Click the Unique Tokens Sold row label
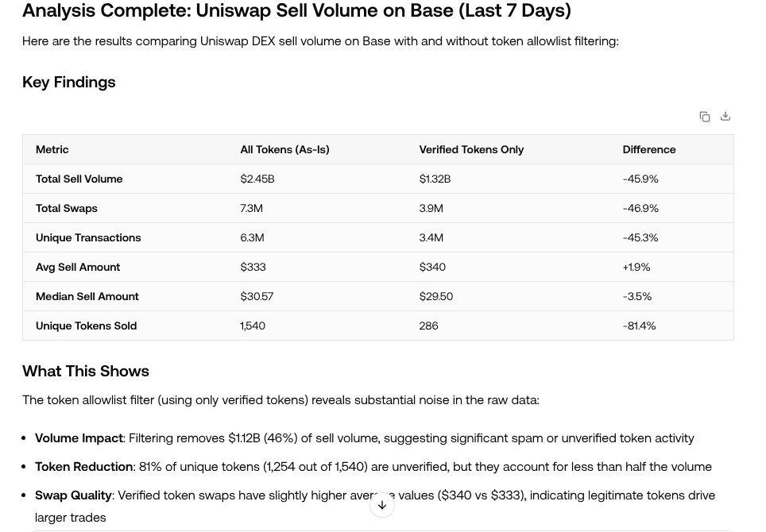This screenshot has width=766, height=532. coord(86,326)
